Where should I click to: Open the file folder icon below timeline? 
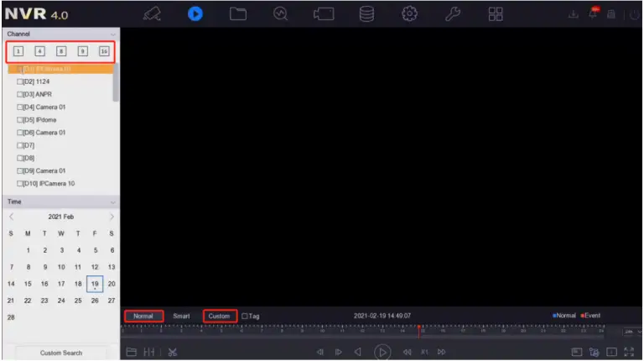(131, 352)
